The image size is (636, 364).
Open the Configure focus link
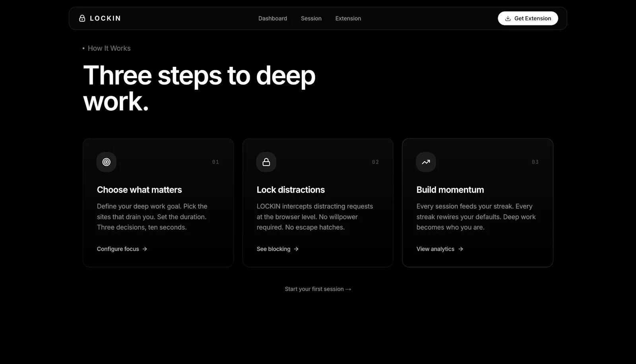122,249
